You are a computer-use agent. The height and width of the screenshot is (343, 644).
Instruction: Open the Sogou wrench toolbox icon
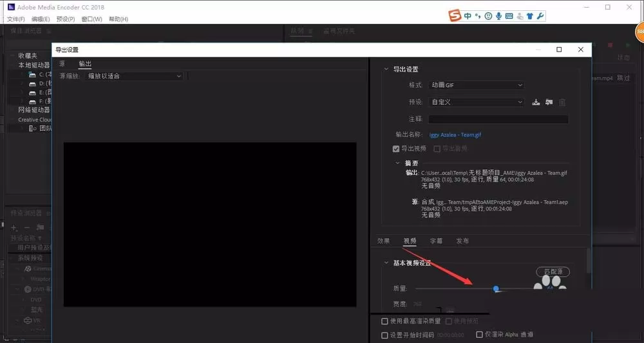tap(540, 16)
